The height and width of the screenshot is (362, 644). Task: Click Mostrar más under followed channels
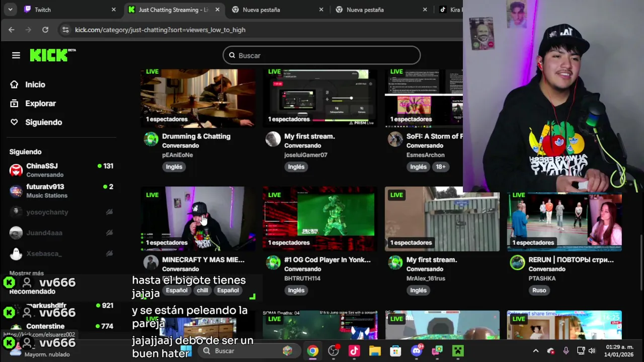click(27, 274)
